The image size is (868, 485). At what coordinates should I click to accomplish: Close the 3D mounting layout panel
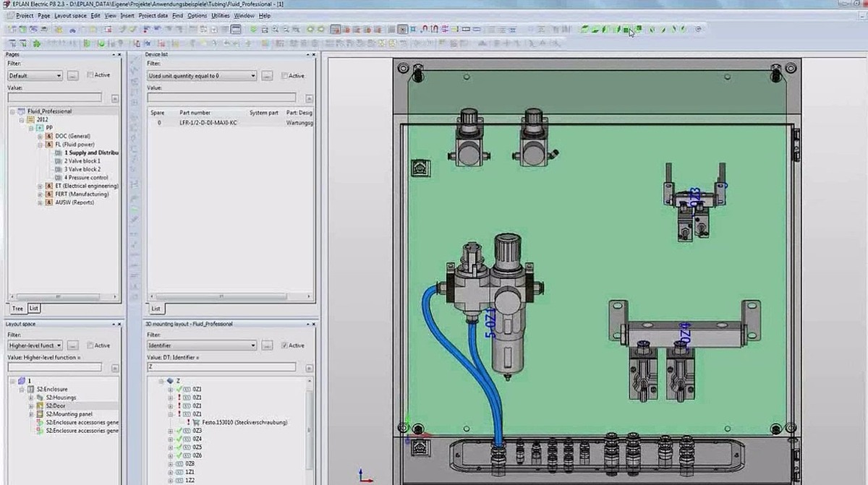313,324
